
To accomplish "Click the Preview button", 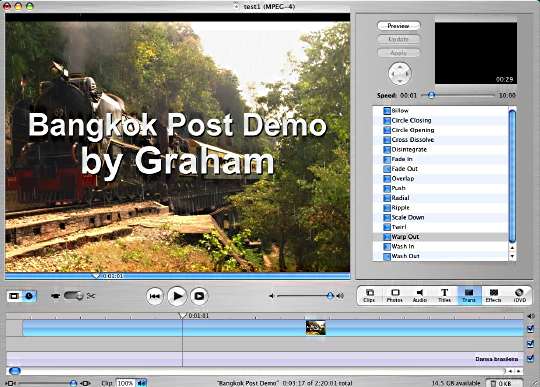I will (398, 26).
